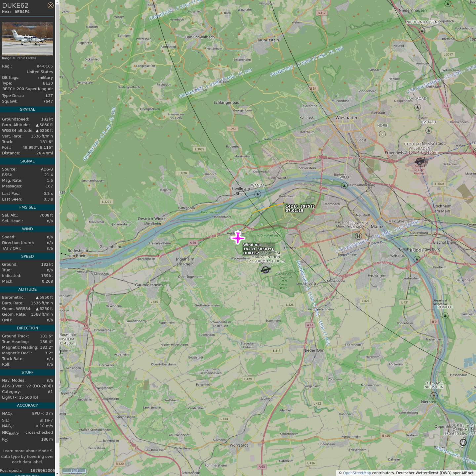This screenshot has width=476, height=476.
Task: Close the DUKE62 aircraft info panel
Action: (50, 5)
